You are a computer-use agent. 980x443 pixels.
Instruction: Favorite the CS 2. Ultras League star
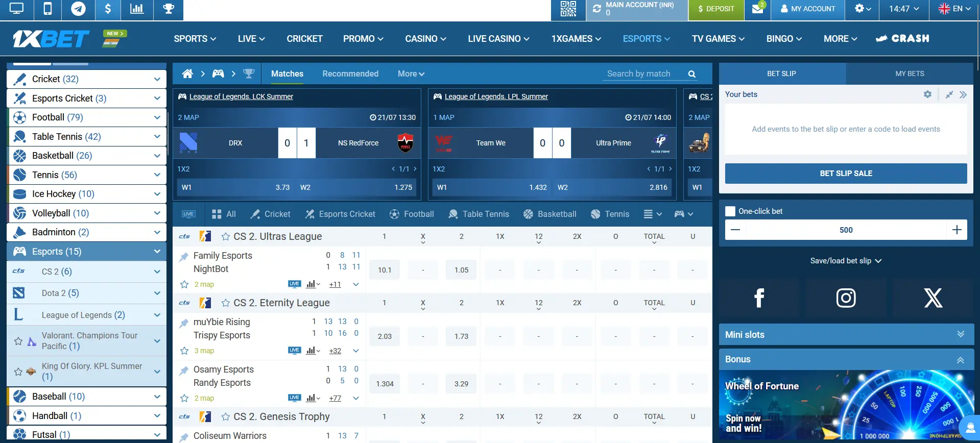click(x=225, y=236)
